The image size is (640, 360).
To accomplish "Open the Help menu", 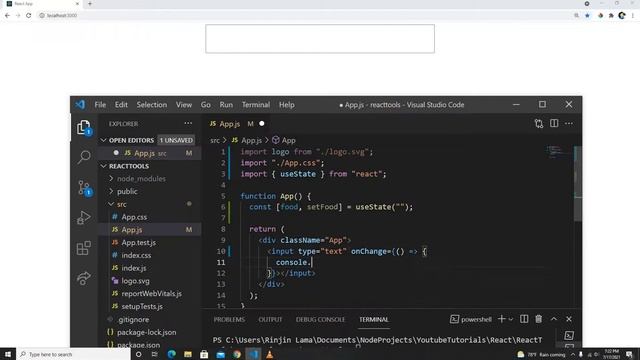I will coord(287,105).
